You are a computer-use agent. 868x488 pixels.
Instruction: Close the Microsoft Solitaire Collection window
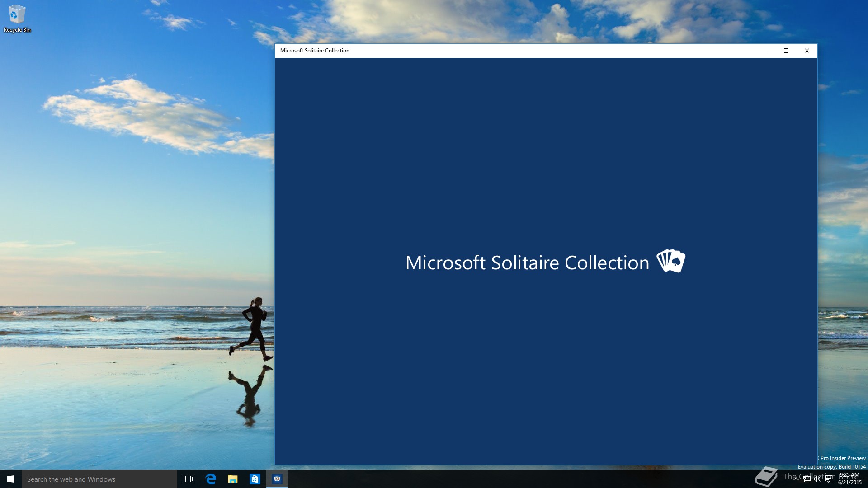[x=807, y=51]
